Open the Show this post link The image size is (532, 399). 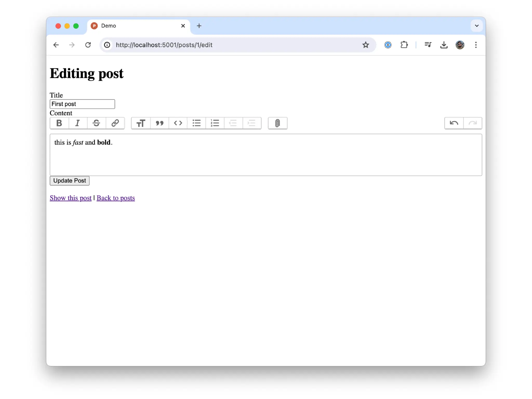click(x=70, y=198)
